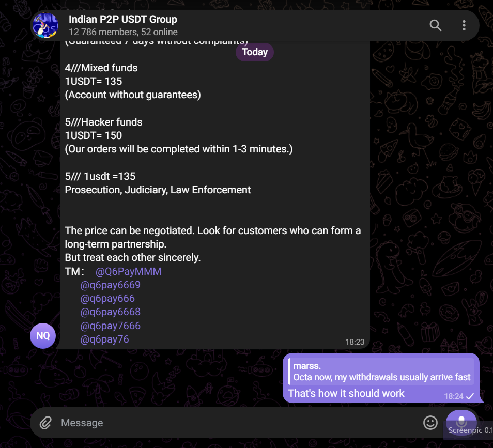Open the @q6pay76 mention link
493x448 pixels.
[x=105, y=339]
